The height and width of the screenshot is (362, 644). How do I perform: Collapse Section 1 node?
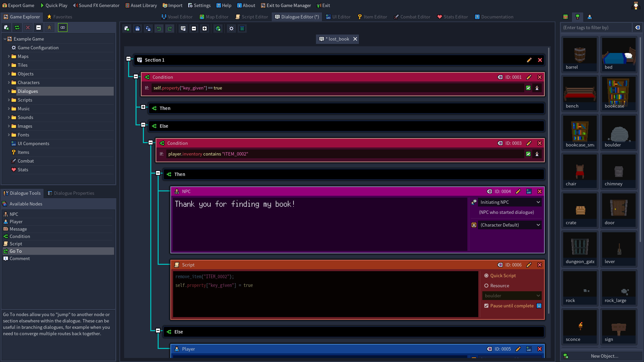click(128, 59)
